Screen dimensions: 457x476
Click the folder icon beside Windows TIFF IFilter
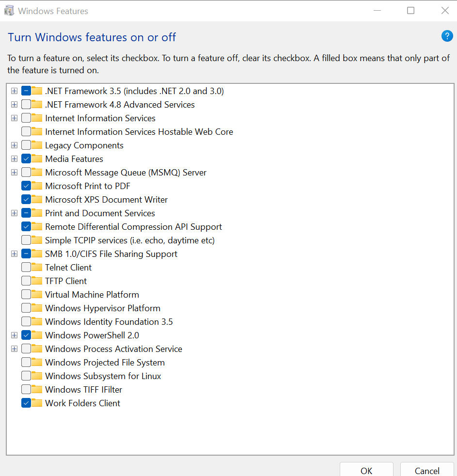coord(37,389)
